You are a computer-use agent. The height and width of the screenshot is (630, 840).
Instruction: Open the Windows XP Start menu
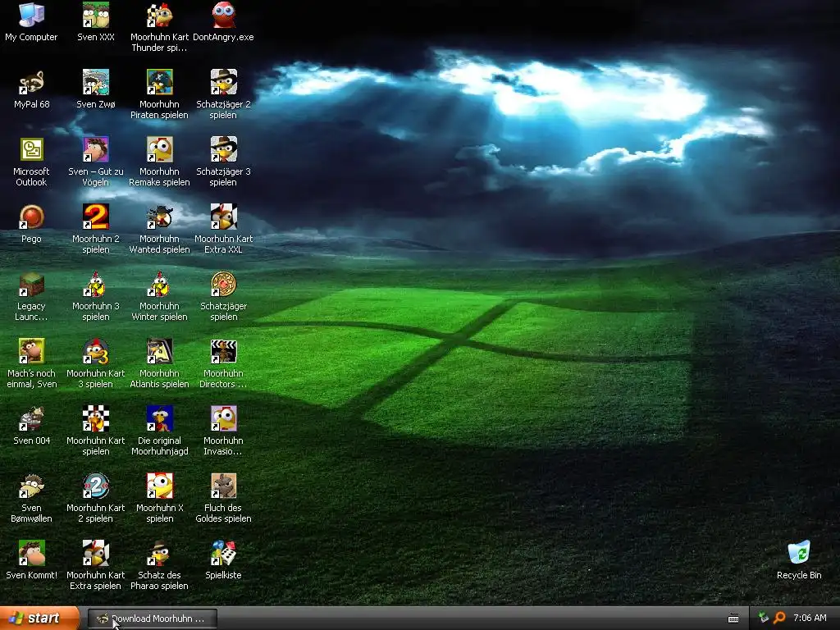pyautogui.click(x=39, y=619)
